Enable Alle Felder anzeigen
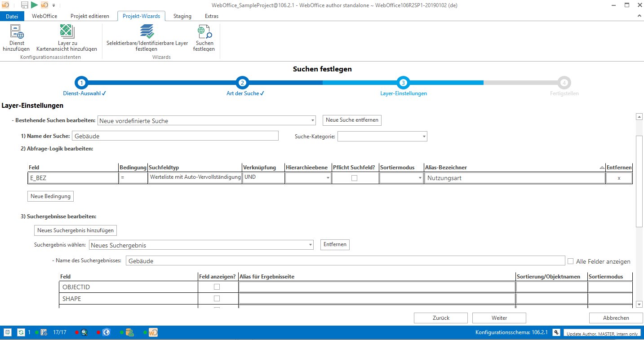The height and width of the screenshot is (340, 644). (571, 261)
